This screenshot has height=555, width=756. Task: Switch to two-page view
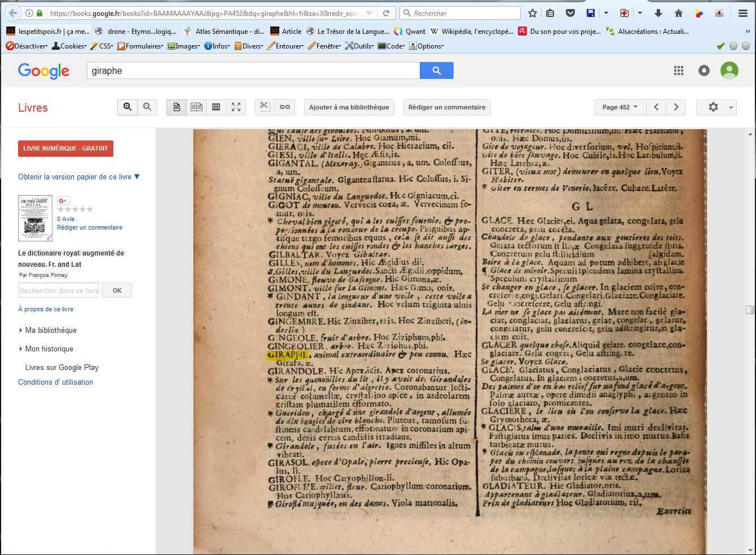(x=196, y=107)
